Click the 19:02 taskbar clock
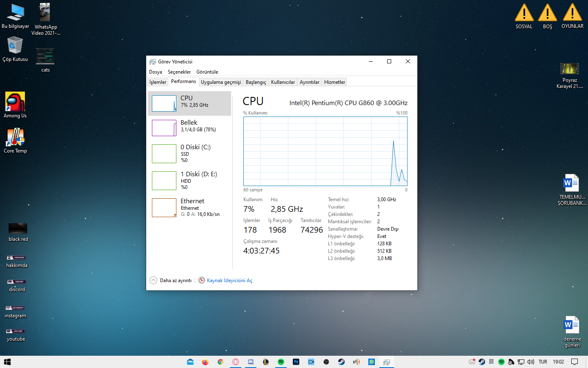The height and width of the screenshot is (368, 588). coord(558,362)
